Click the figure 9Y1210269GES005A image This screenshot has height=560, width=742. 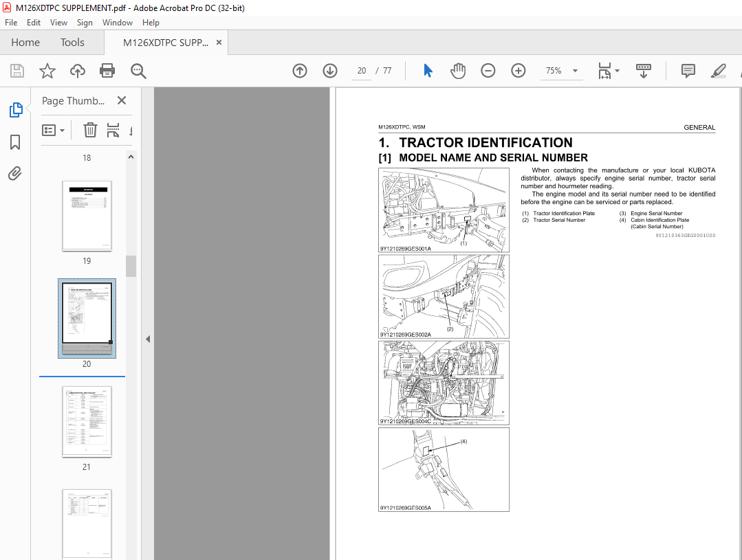tap(444, 470)
